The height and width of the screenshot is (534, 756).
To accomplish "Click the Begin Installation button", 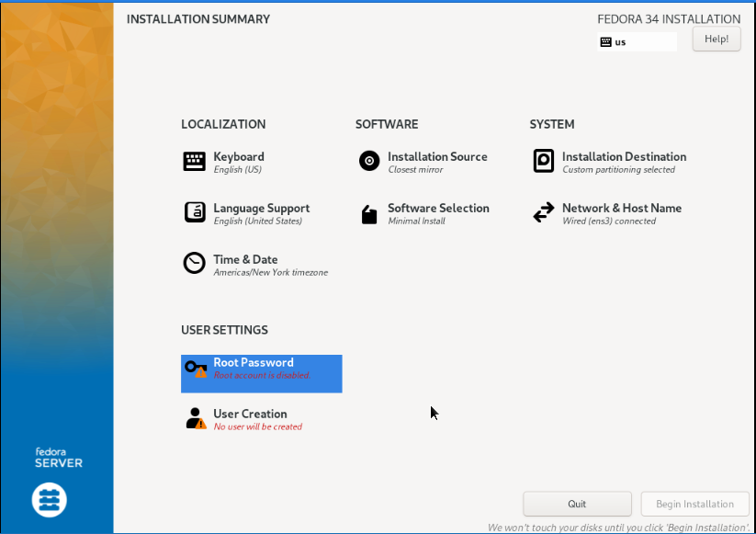I will 694,504.
